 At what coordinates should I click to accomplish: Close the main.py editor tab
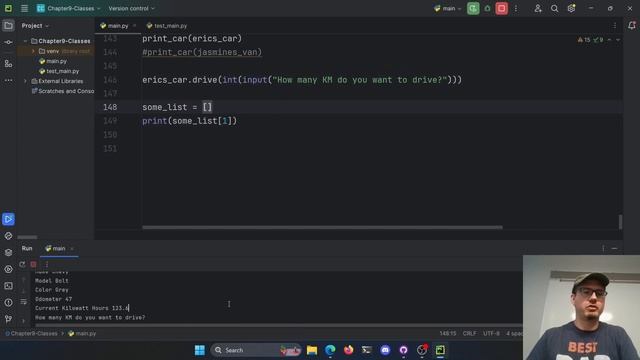pos(134,26)
